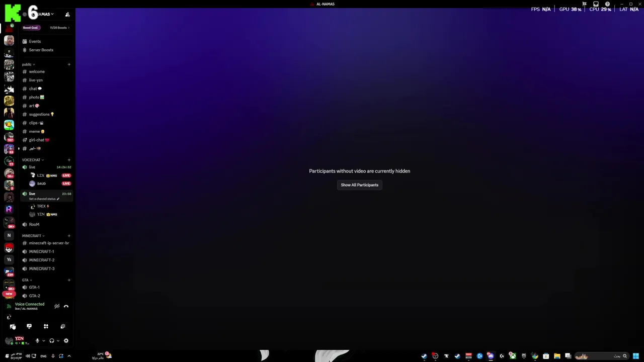Open the Discord help question mark icon
The image size is (644, 362).
(607, 4)
